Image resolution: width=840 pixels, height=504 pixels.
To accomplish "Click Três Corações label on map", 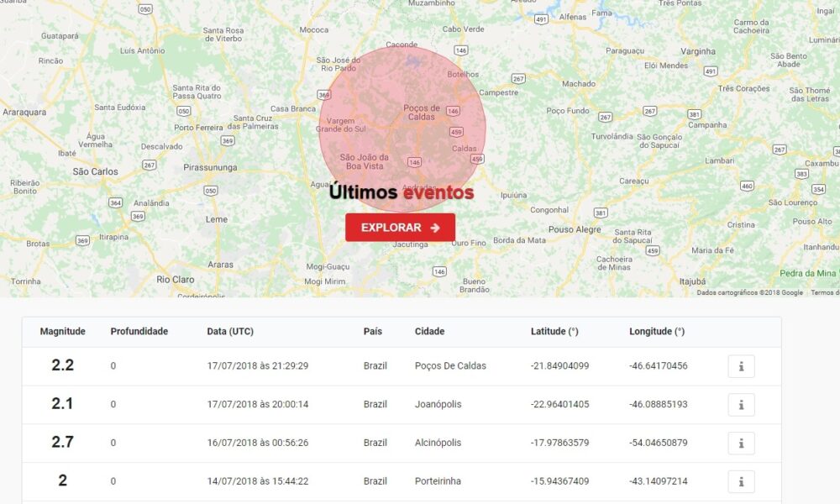I will tap(743, 88).
